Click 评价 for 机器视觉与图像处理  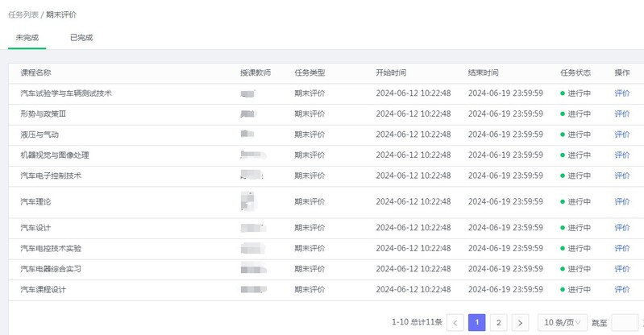tap(622, 155)
